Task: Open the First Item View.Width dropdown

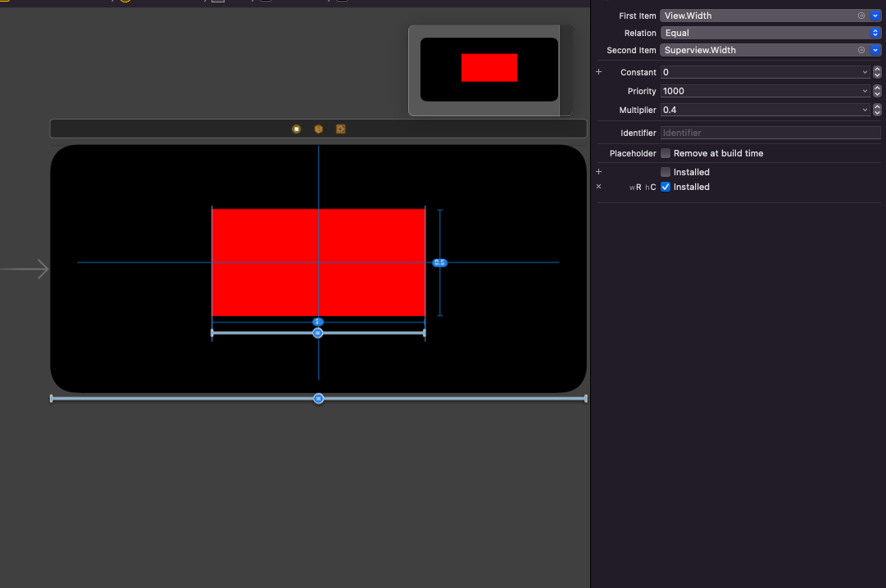Action: pos(875,16)
